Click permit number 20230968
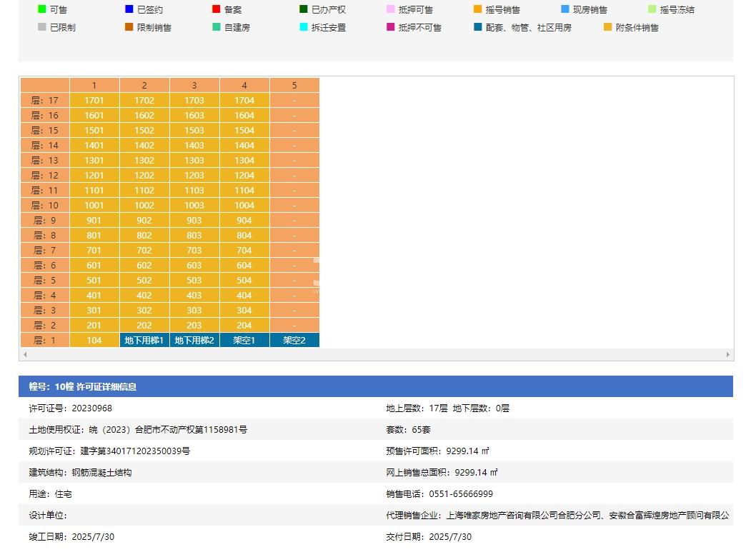 pyautogui.click(x=91, y=408)
